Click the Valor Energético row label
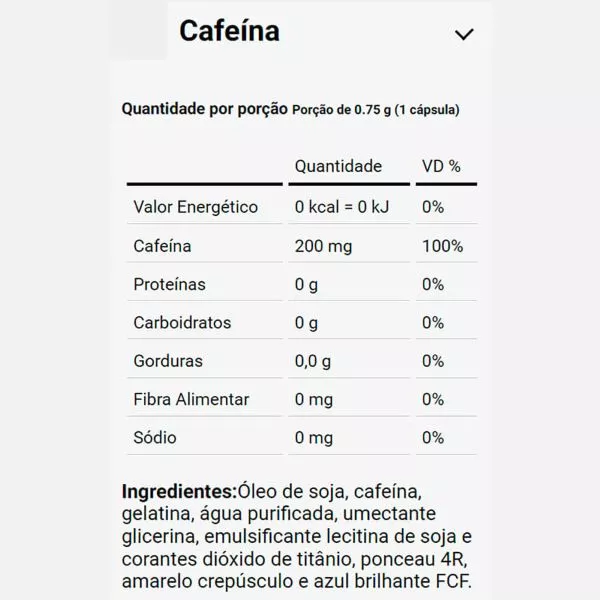600x600 pixels. [x=196, y=207]
